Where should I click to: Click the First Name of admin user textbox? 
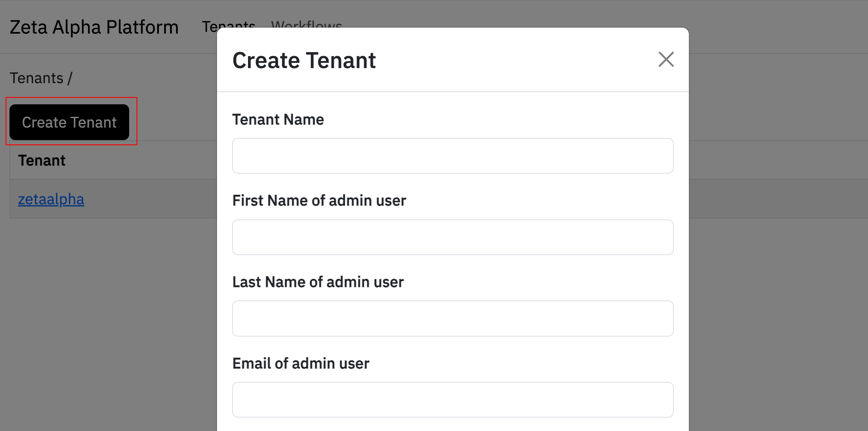pyautogui.click(x=453, y=237)
